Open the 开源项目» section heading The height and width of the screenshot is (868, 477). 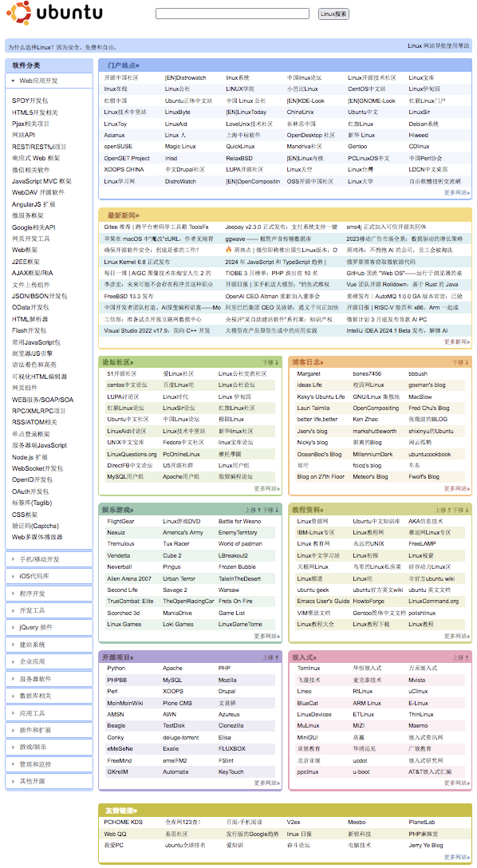(118, 657)
